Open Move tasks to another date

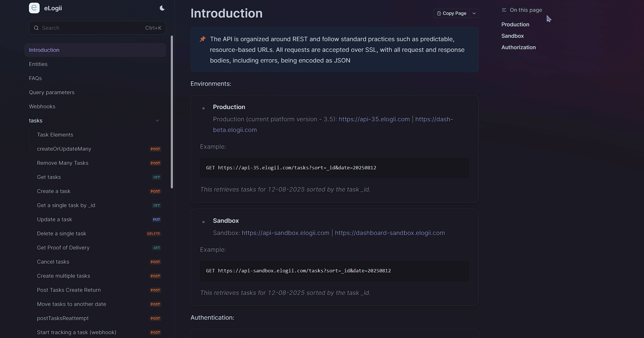click(72, 304)
